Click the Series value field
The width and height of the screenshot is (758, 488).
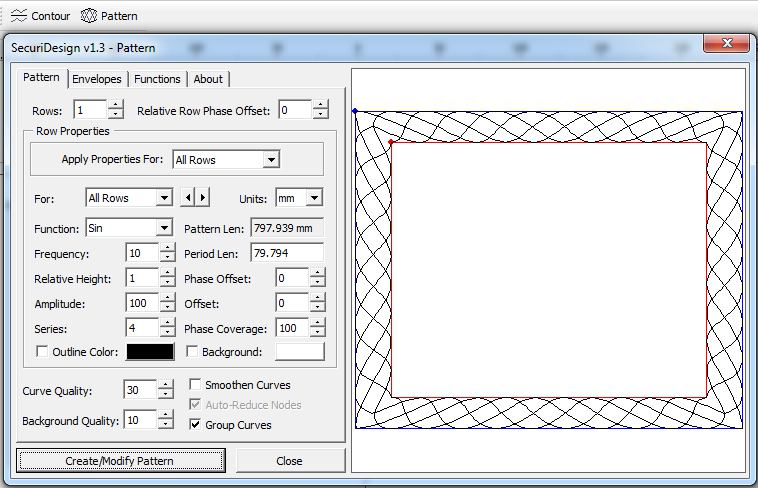[142, 328]
